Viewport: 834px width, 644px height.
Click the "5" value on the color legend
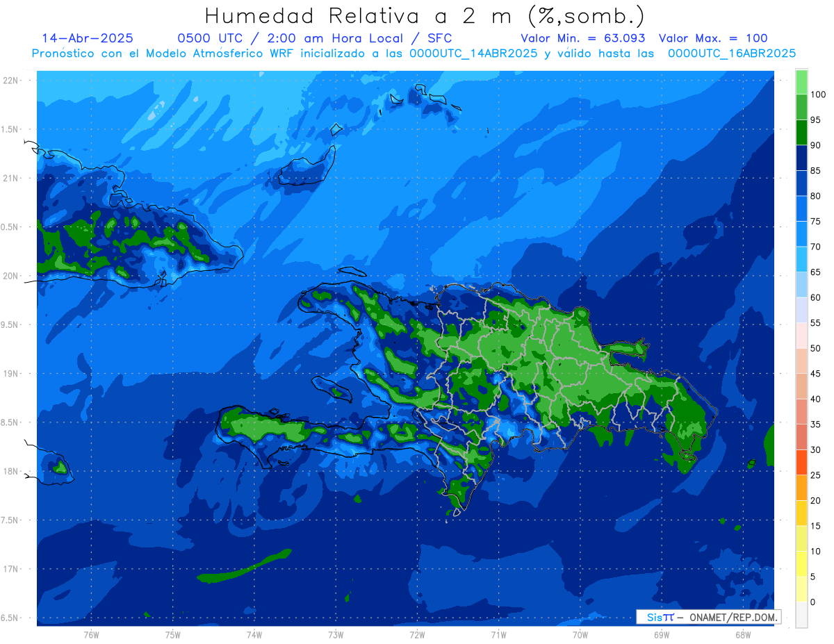[x=812, y=577]
